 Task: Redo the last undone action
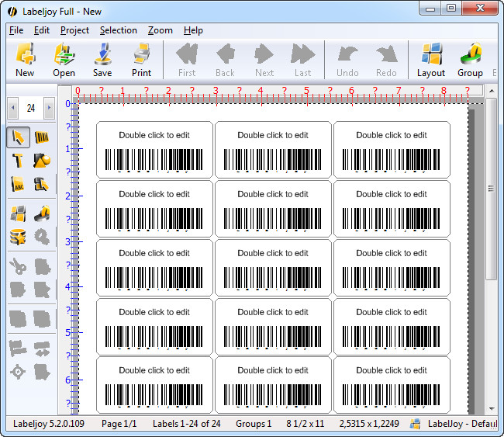point(386,60)
